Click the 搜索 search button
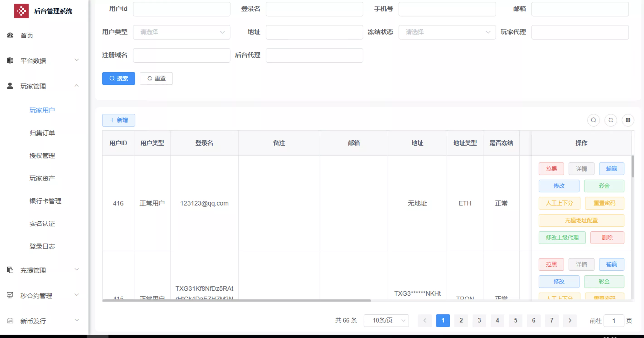 [x=119, y=78]
